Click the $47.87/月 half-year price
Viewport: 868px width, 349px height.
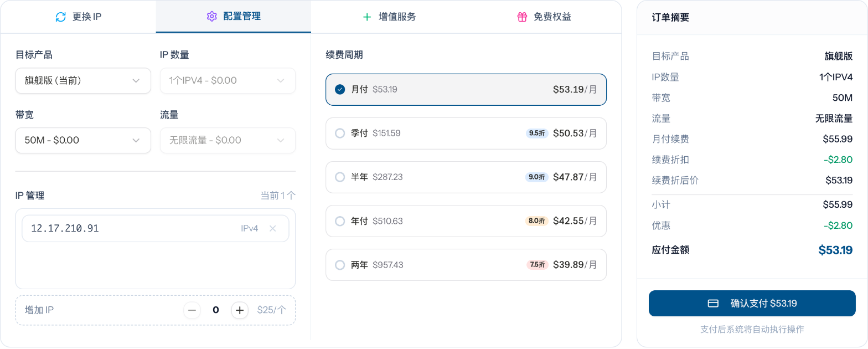click(x=575, y=177)
